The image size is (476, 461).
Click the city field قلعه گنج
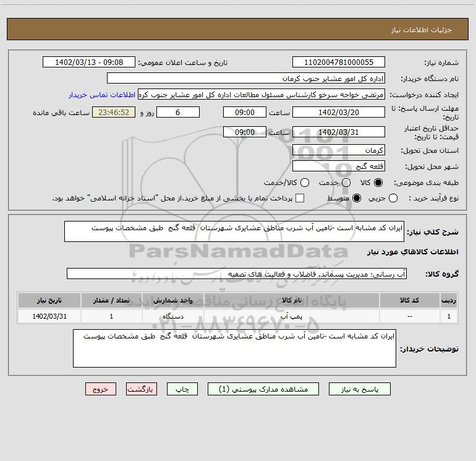[339, 166]
